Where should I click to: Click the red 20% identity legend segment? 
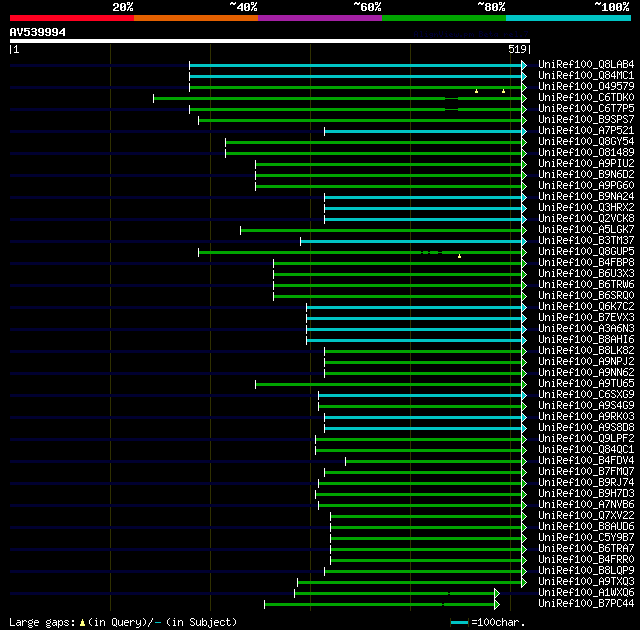click(x=72, y=18)
